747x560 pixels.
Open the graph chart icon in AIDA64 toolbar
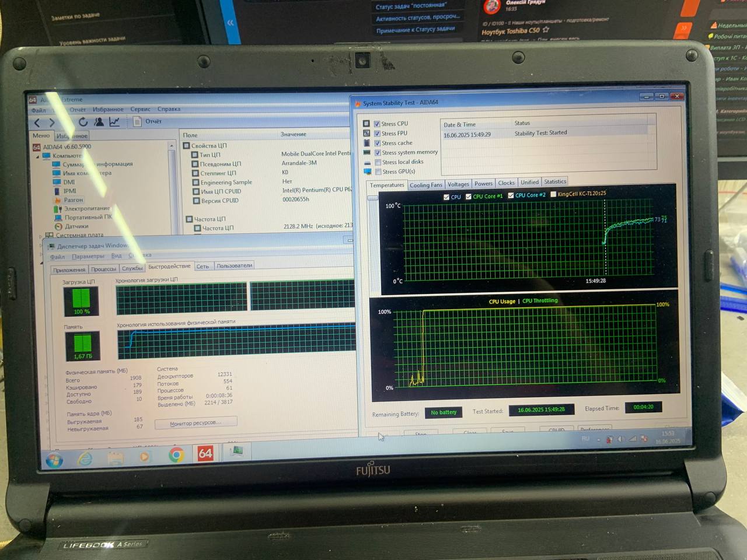(x=114, y=121)
